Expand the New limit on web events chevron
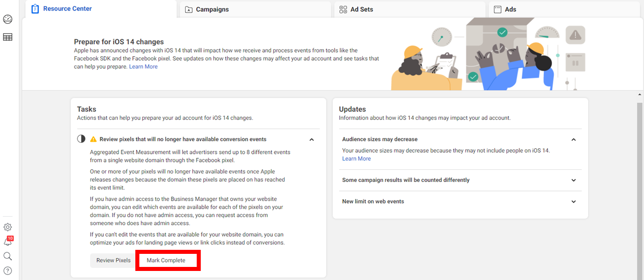Screen dimensions: 644x280 [574, 202]
